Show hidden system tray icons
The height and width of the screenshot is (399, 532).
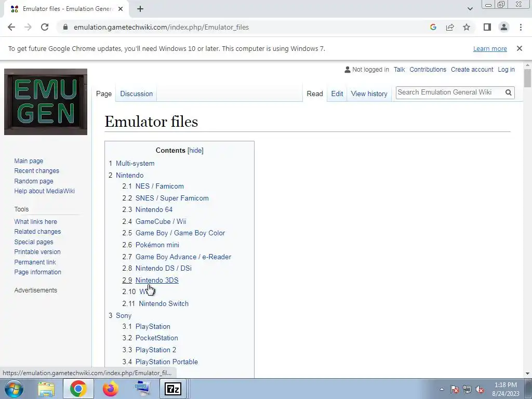pyautogui.click(x=442, y=389)
